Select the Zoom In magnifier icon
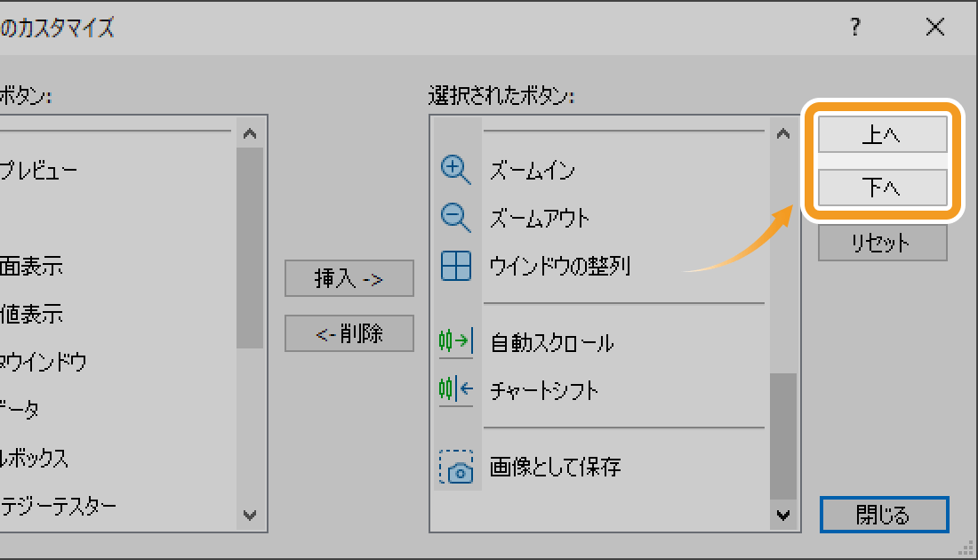Image resolution: width=978 pixels, height=560 pixels. coord(455,170)
